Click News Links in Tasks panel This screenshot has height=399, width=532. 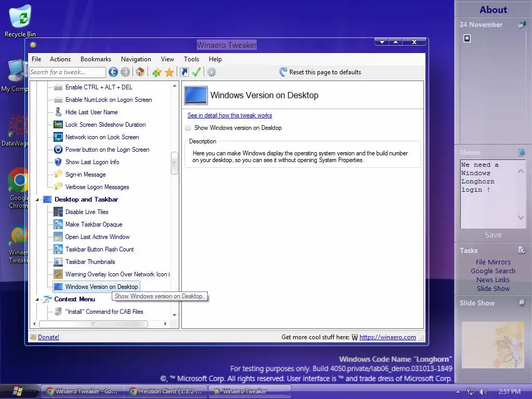493,280
